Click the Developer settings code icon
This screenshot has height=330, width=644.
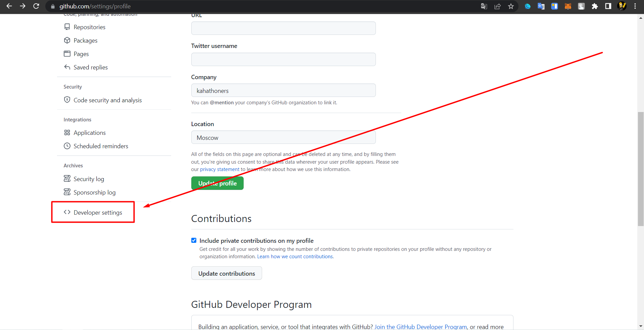click(67, 212)
